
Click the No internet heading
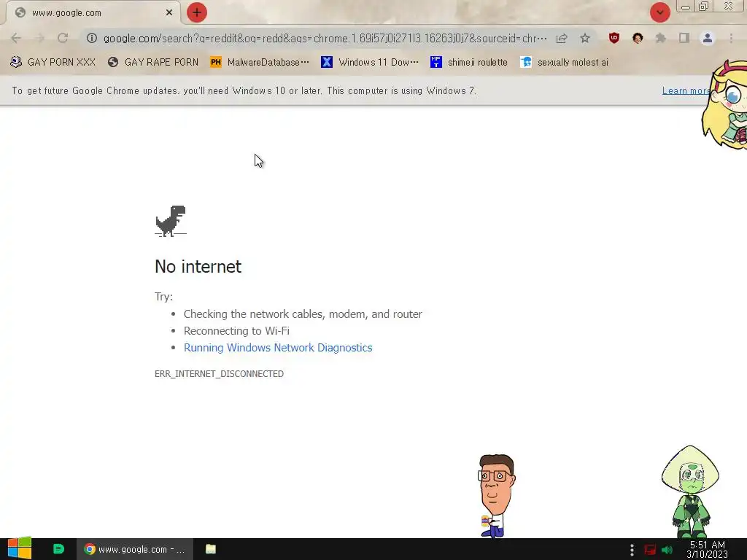tap(198, 267)
